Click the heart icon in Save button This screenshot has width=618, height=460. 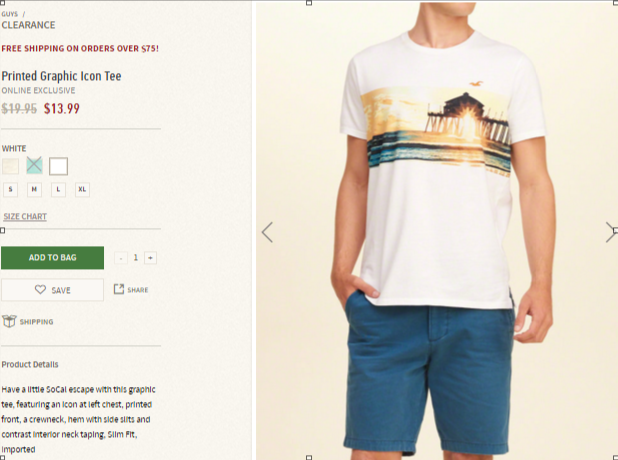tap(40, 290)
